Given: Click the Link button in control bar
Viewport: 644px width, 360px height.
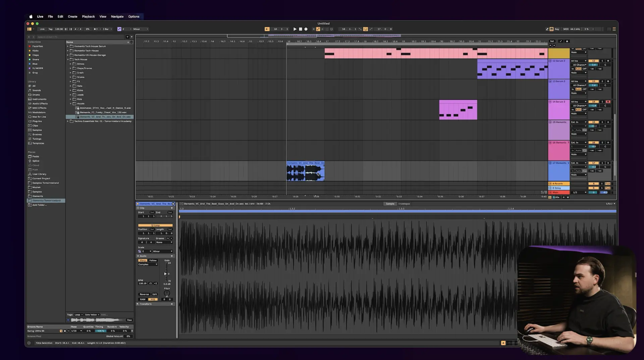Looking at the screenshot, I should (42, 29).
